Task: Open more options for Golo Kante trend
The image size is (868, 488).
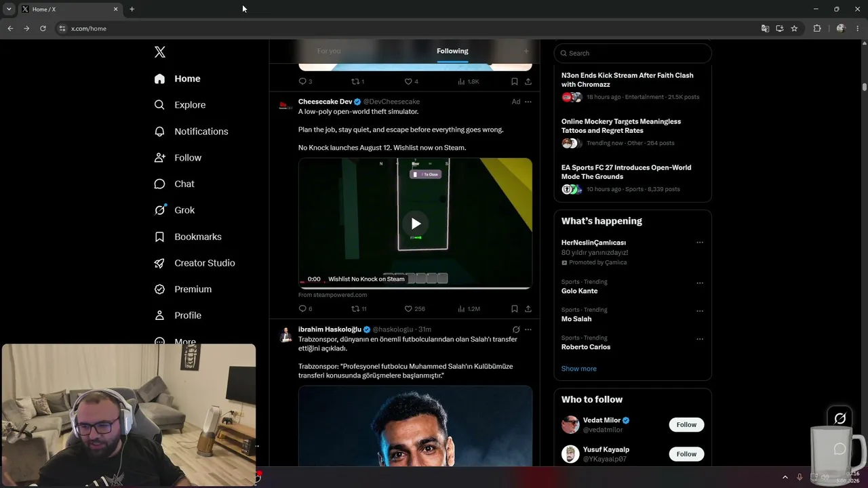Action: 700,283
